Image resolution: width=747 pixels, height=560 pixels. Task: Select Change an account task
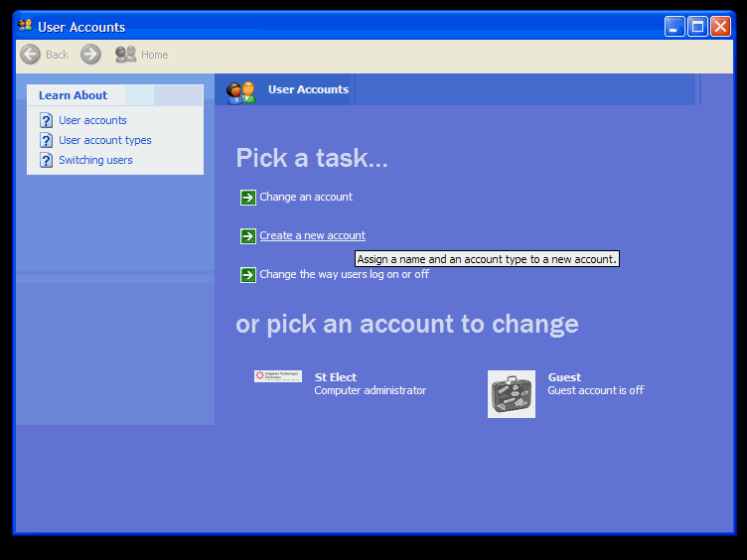point(306,197)
